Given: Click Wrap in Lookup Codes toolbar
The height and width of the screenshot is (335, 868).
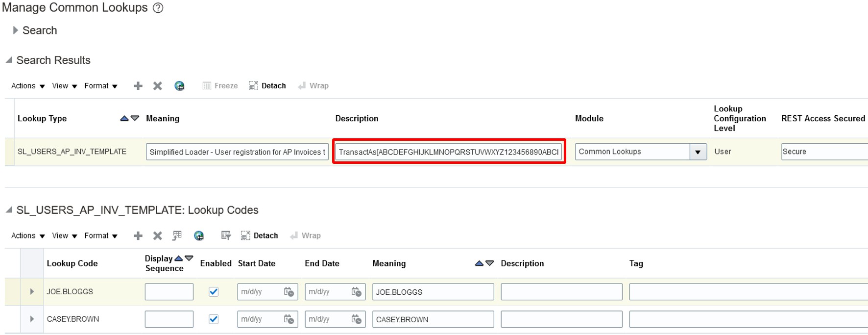Looking at the screenshot, I should point(306,236).
